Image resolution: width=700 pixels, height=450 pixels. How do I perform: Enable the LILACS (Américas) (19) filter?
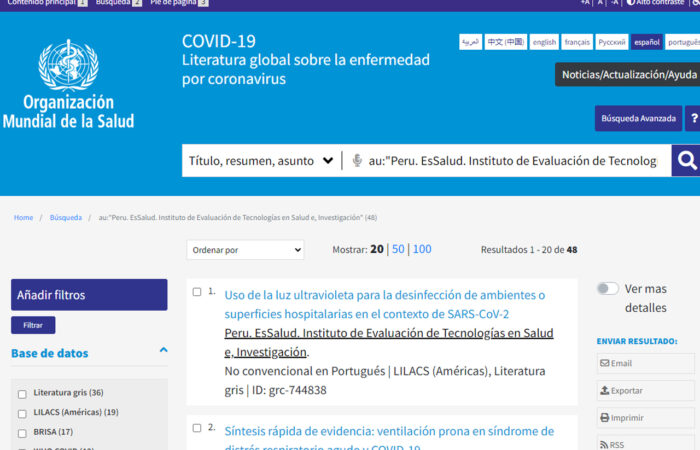click(22, 414)
